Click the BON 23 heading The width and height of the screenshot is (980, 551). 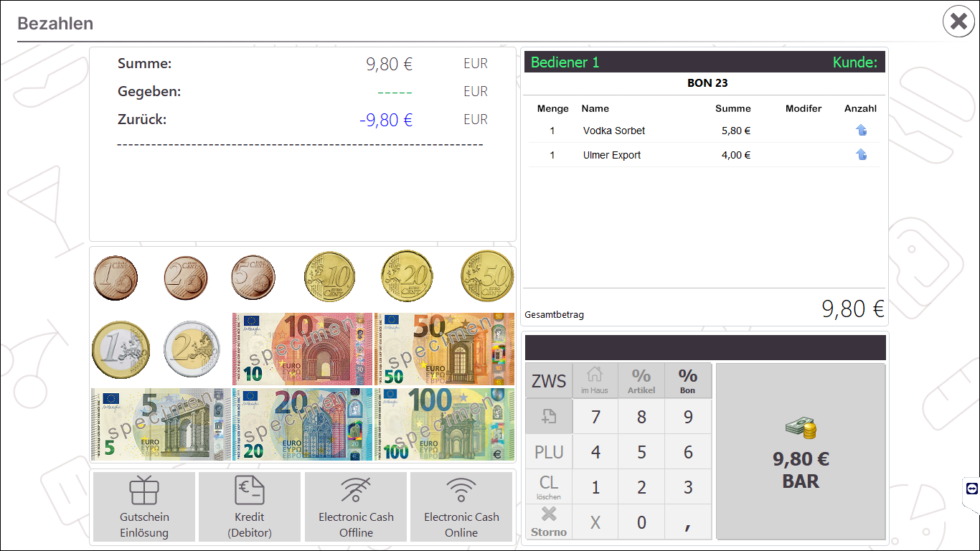click(707, 83)
